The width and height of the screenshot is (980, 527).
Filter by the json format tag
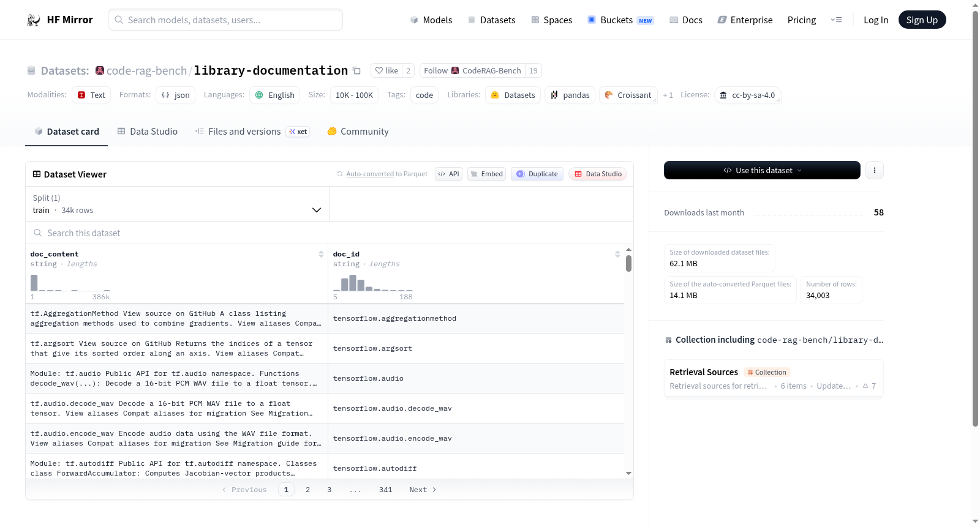176,95
